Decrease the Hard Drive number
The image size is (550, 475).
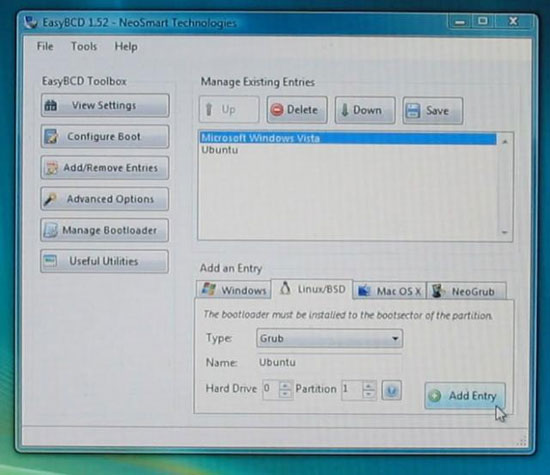tap(285, 394)
